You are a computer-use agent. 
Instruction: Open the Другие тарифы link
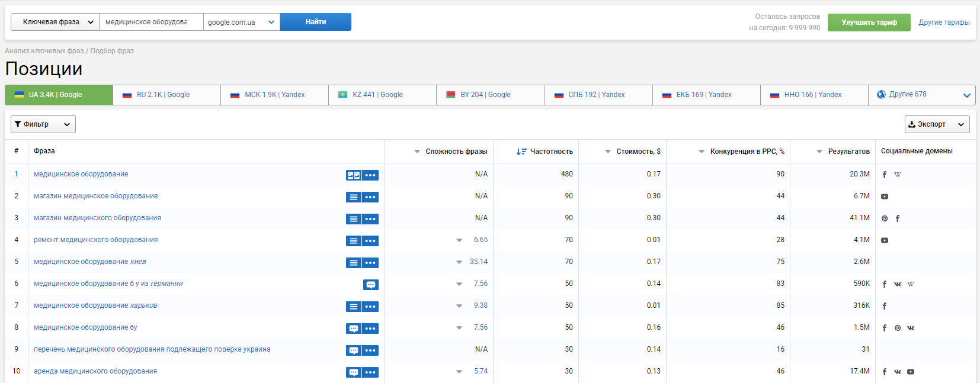[944, 22]
